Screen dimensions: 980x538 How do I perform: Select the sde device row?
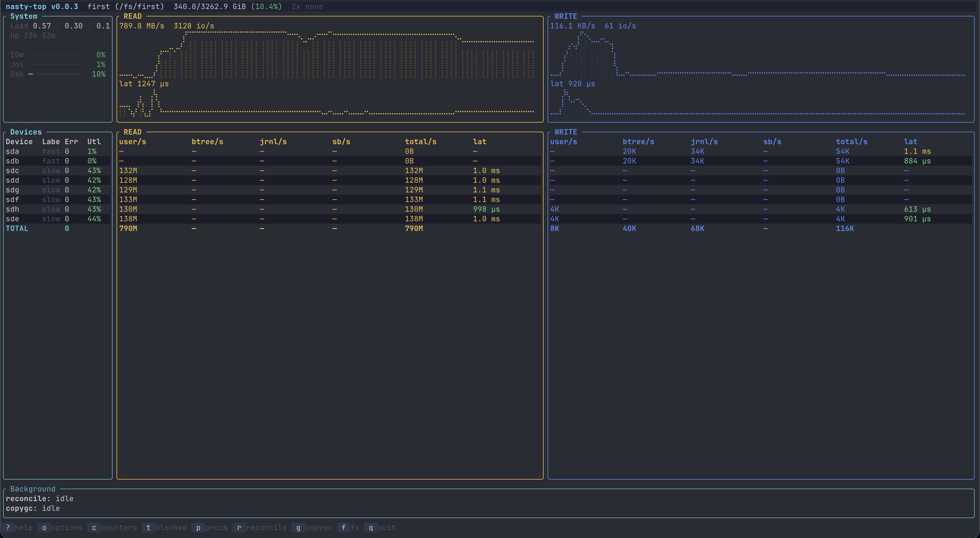(58, 218)
